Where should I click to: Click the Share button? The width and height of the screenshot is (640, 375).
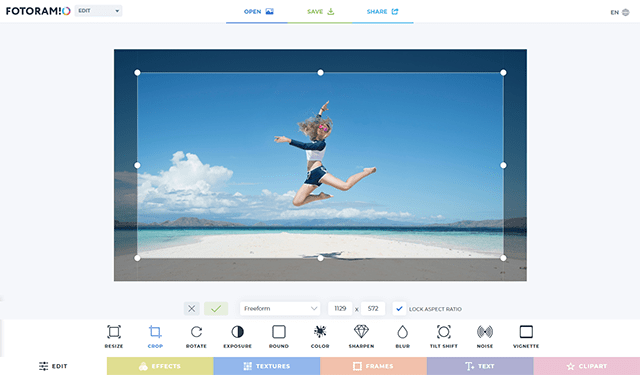(382, 11)
